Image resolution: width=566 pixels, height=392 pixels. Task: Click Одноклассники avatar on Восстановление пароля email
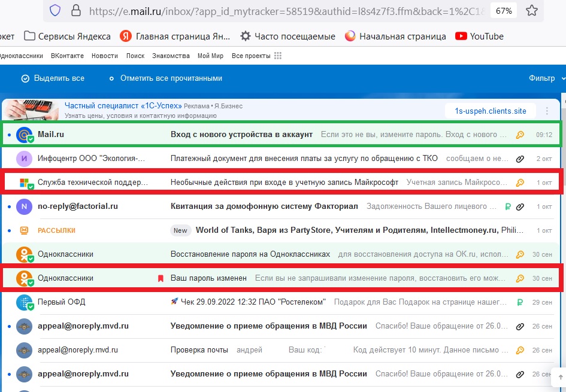click(x=25, y=254)
